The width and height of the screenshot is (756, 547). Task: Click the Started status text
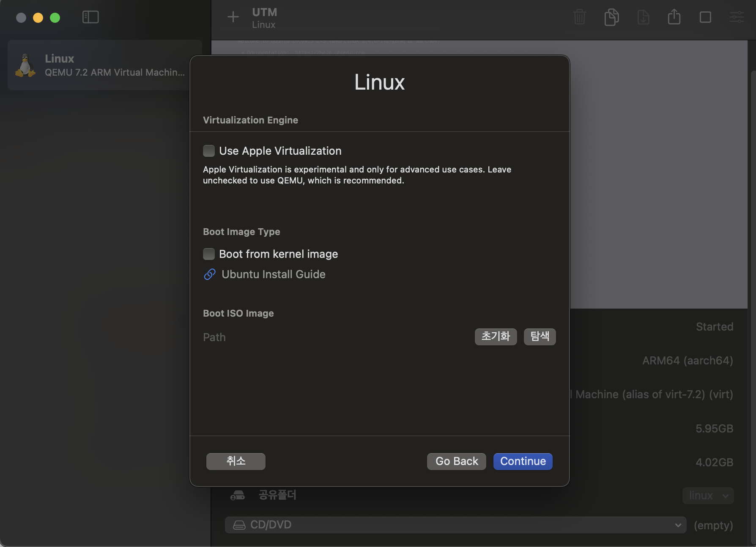(715, 327)
